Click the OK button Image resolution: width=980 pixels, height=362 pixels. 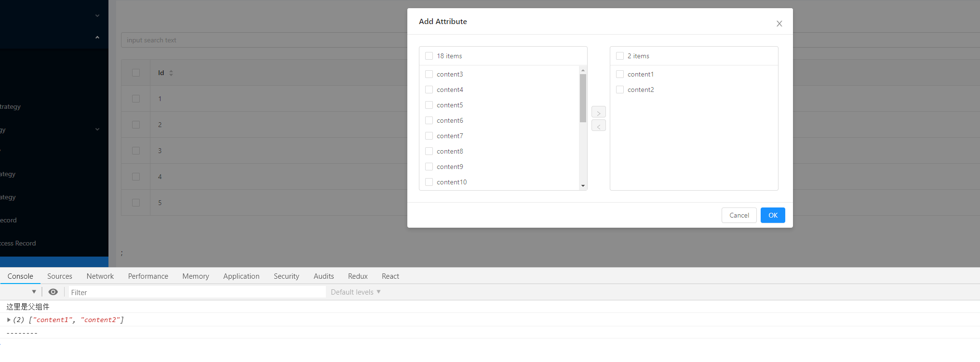[x=773, y=215]
